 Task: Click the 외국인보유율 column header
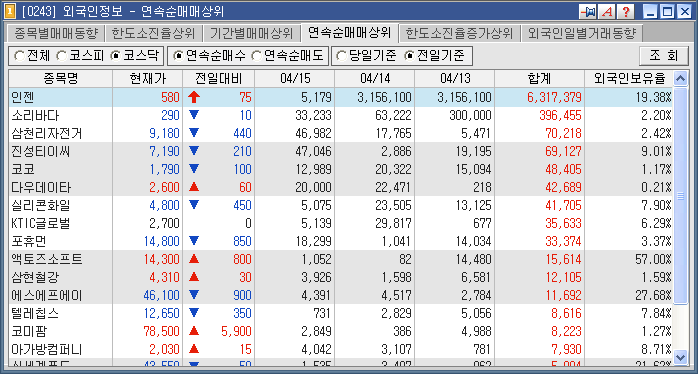click(x=629, y=79)
